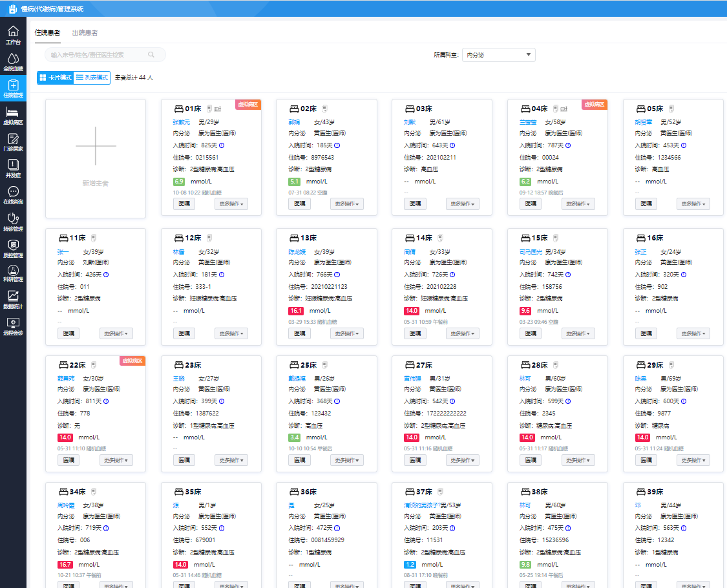727x588 pixels.
Task: Switch to the 出院患者 tab
Action: (x=85, y=33)
